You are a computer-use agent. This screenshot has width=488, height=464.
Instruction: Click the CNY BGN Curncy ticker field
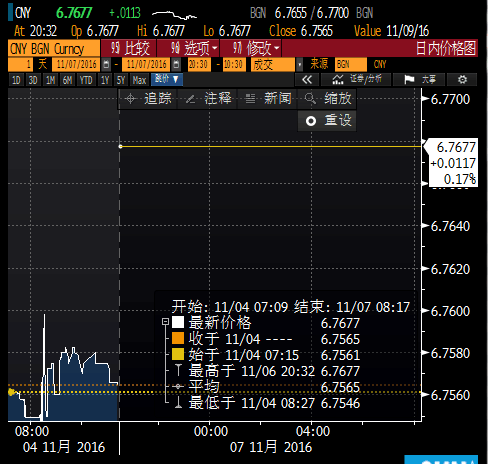coord(54,49)
